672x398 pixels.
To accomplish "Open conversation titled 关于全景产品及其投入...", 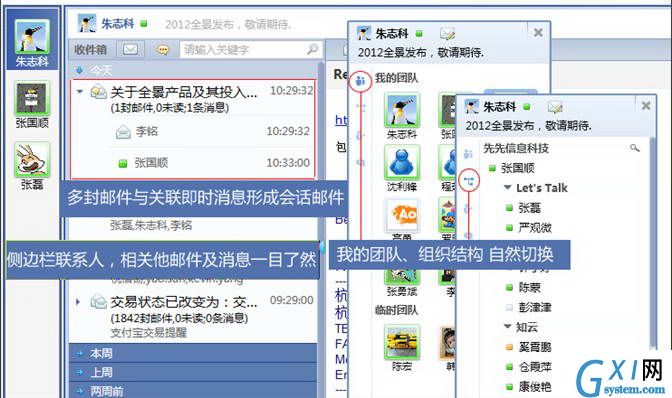I will [184, 92].
